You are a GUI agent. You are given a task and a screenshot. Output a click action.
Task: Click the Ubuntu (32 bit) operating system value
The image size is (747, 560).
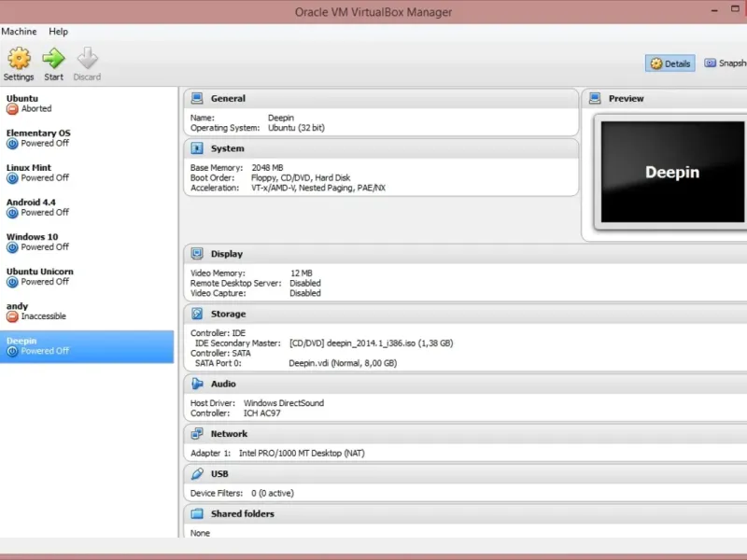296,128
